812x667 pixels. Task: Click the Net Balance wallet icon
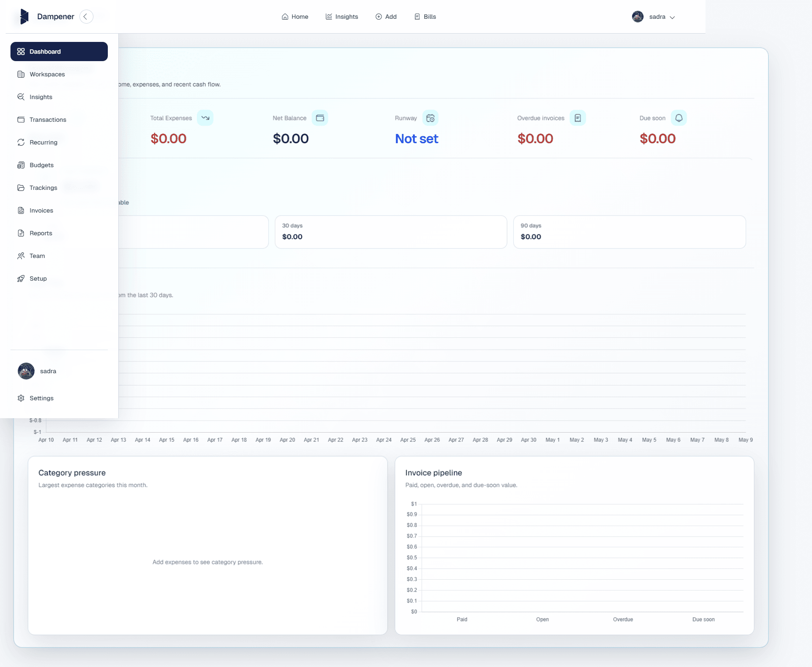tap(320, 118)
